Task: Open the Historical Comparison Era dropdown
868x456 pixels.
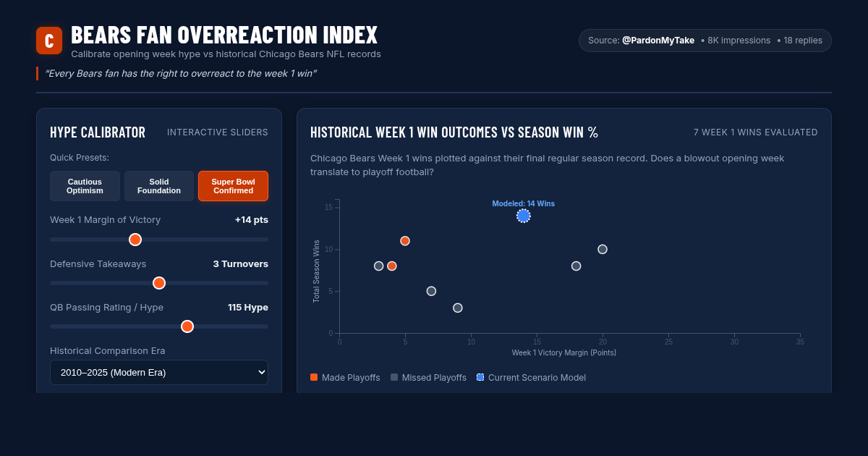Action: click(159, 373)
